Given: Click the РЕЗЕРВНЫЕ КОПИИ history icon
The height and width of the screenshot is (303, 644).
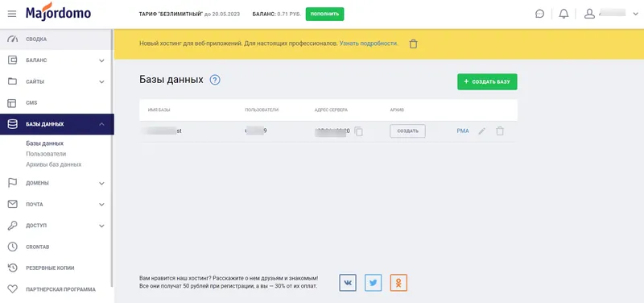Looking at the screenshot, I should pos(13,268).
